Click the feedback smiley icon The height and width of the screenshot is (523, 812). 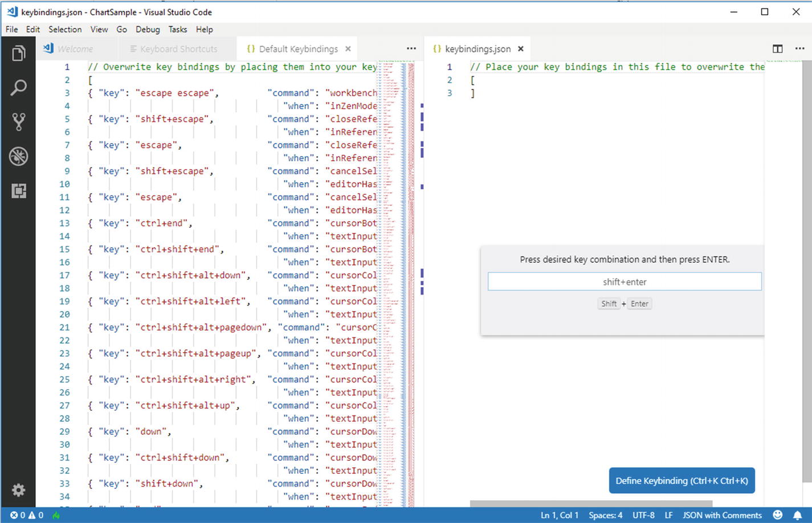778,515
